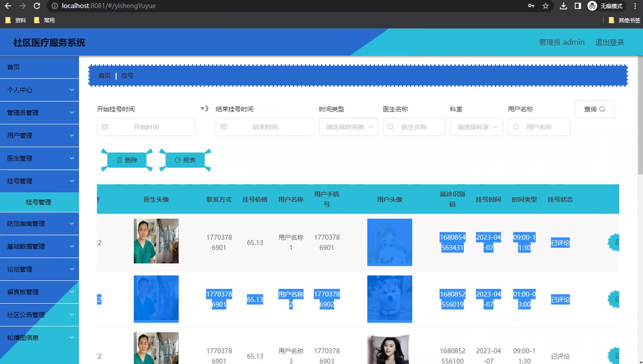Toggle the browser side panel icon
This screenshot has height=364, width=643.
click(577, 6)
